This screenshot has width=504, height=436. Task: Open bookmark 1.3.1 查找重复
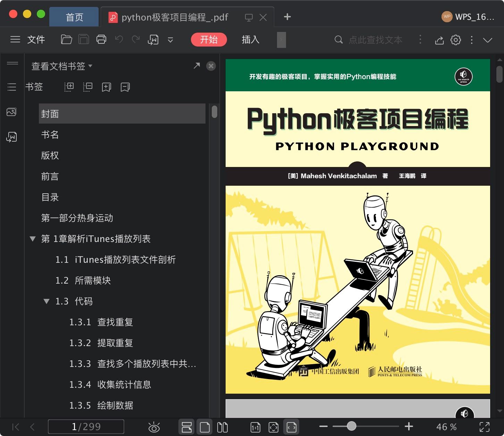[x=101, y=322]
